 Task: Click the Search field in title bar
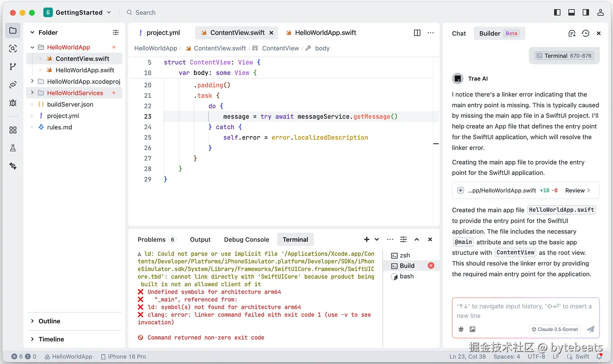pyautogui.click(x=141, y=12)
